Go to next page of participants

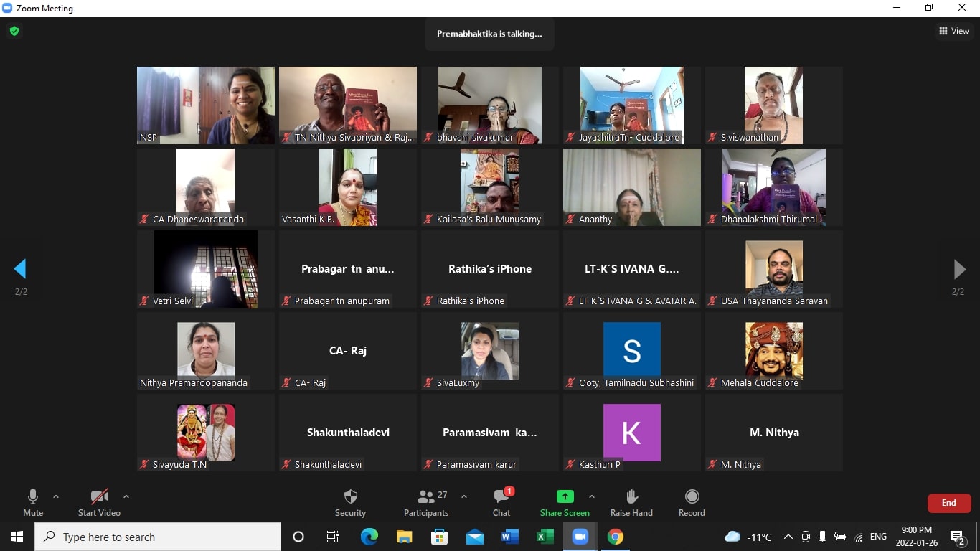(x=958, y=269)
